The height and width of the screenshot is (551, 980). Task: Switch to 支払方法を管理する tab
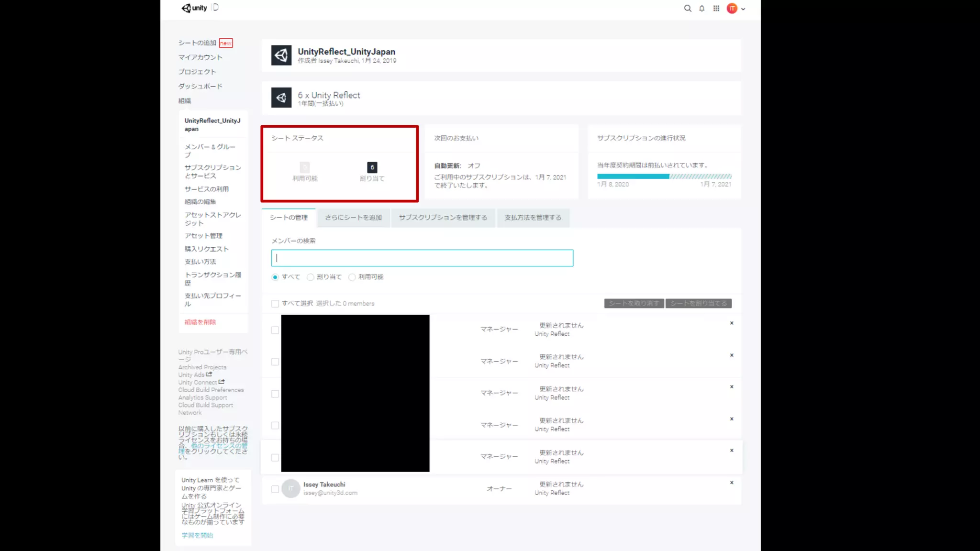coord(533,218)
